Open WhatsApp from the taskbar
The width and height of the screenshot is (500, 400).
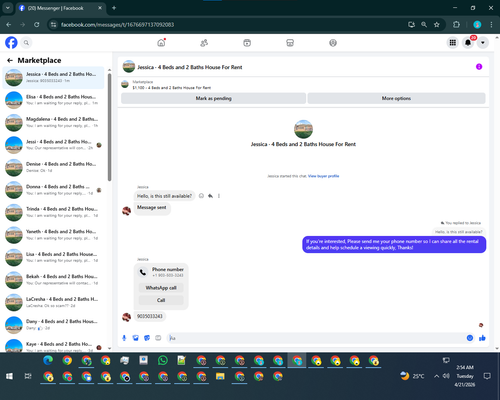point(163,360)
